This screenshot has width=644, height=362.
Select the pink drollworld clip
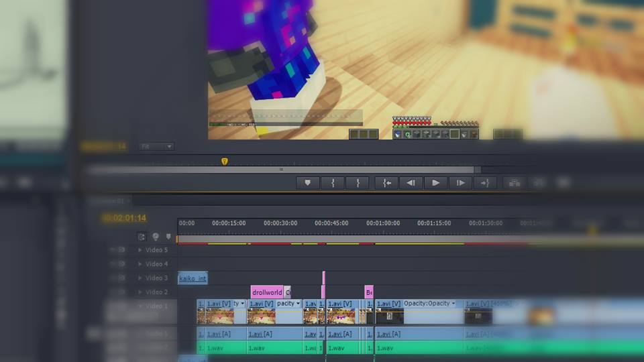click(x=267, y=292)
